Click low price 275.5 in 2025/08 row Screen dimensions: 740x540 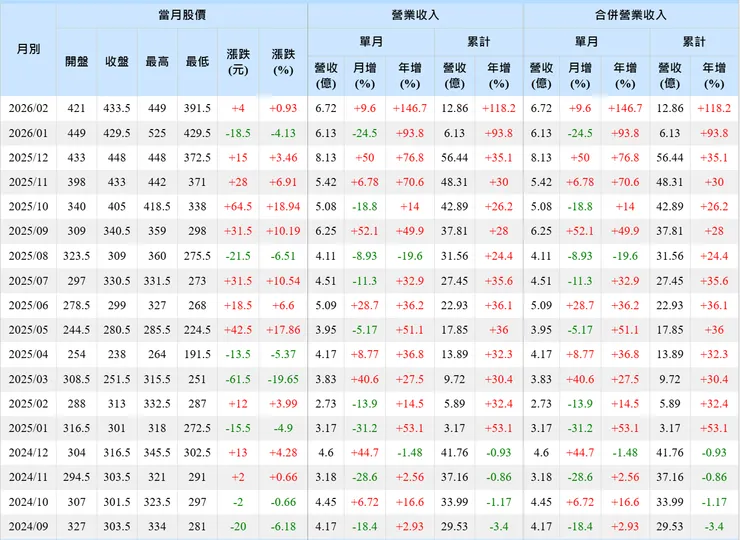tap(197, 256)
